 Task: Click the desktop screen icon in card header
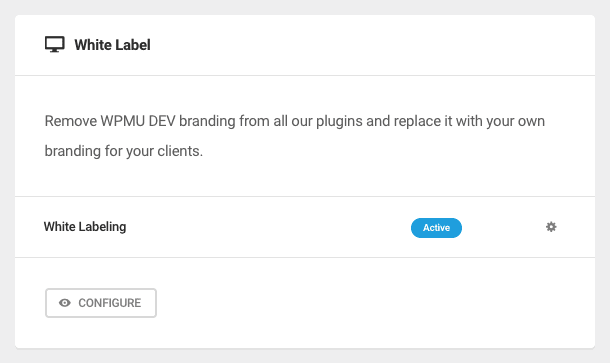coord(54,44)
